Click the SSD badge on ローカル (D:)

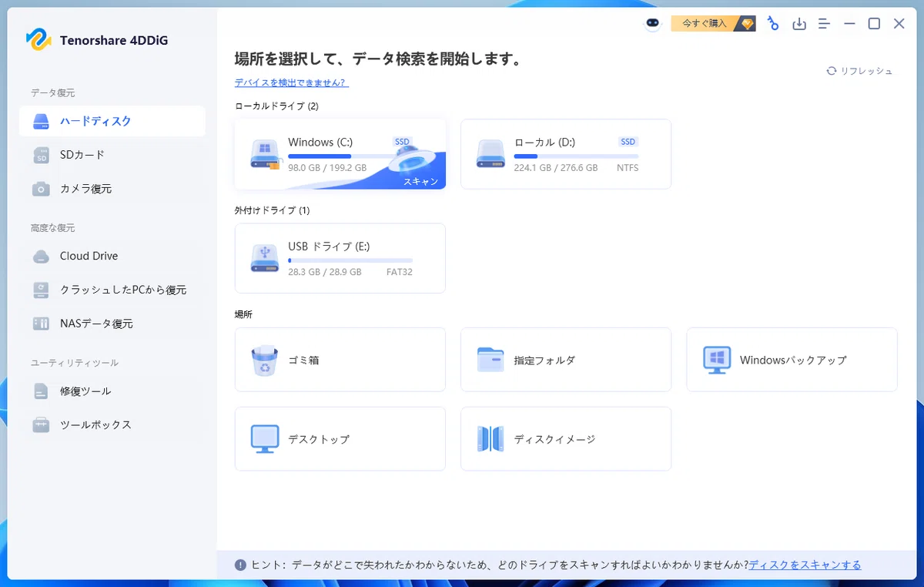click(628, 142)
